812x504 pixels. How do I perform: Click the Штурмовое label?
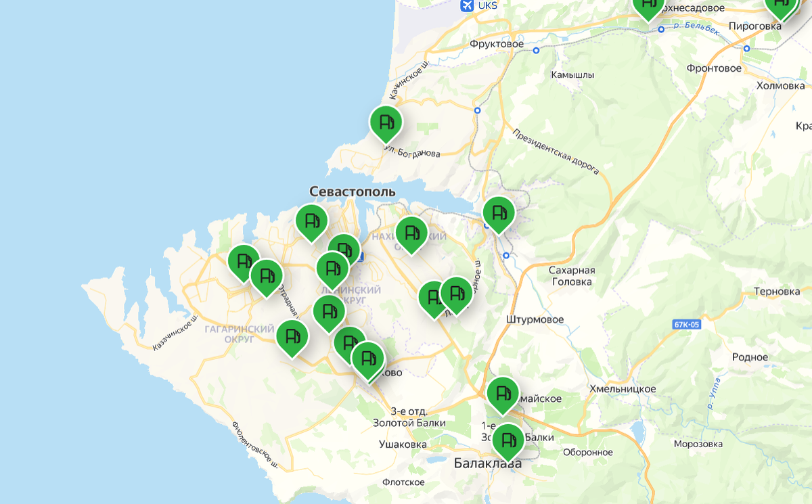535,319
